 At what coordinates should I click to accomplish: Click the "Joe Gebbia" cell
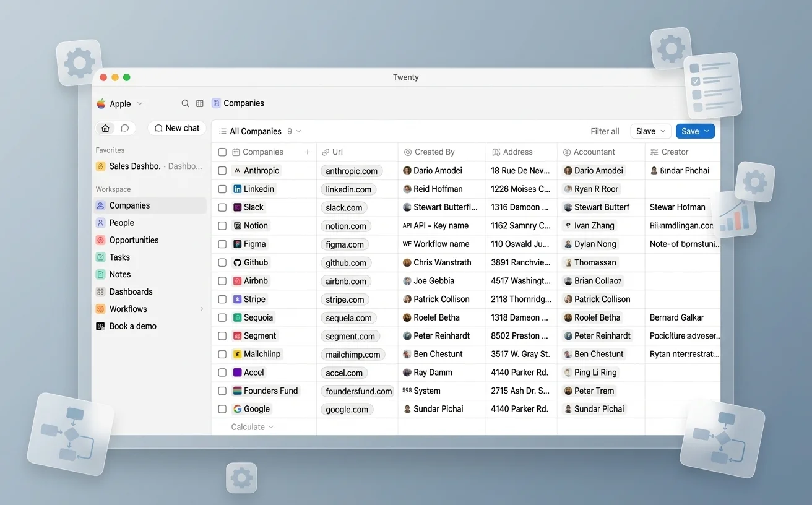click(442, 281)
